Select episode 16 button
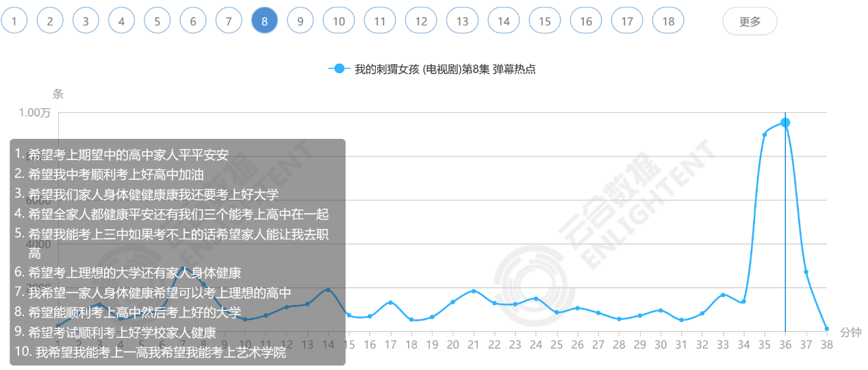The height and width of the screenshot is (370, 868). (586, 21)
